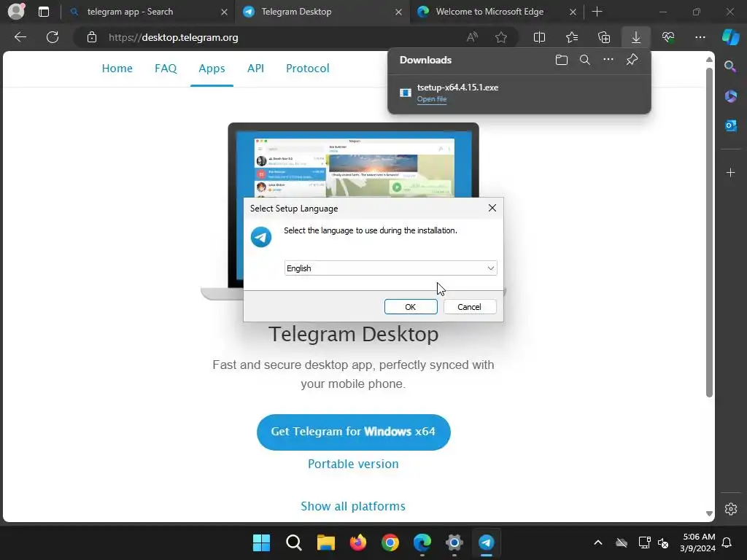This screenshot has width=747, height=560.
Task: Launch Google Chrome from taskbar
Action: click(x=390, y=542)
